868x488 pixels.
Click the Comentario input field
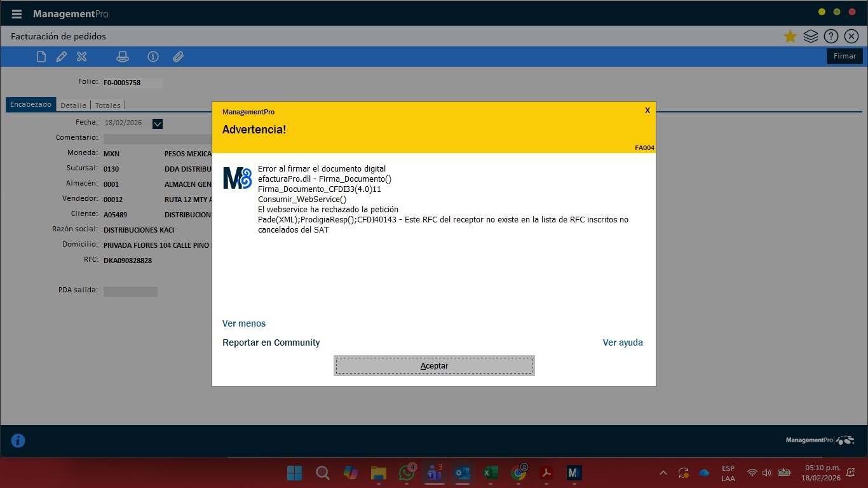[158, 139]
